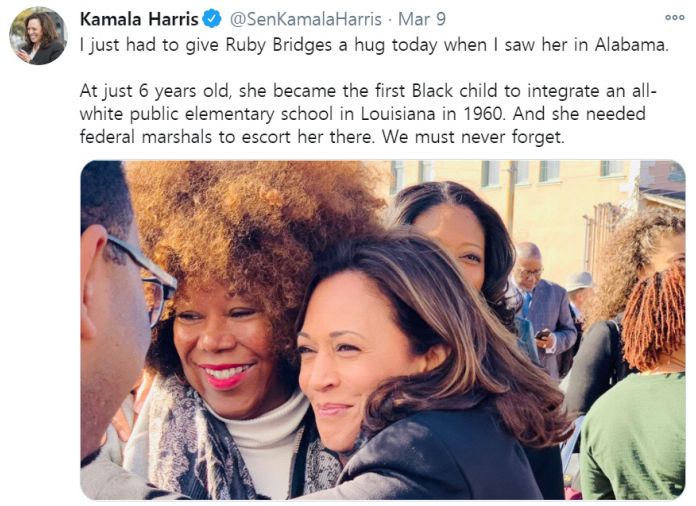This screenshot has height=506, width=696.
Task: Click the "federal marshals" phrase in the tweet
Action: click(x=146, y=137)
